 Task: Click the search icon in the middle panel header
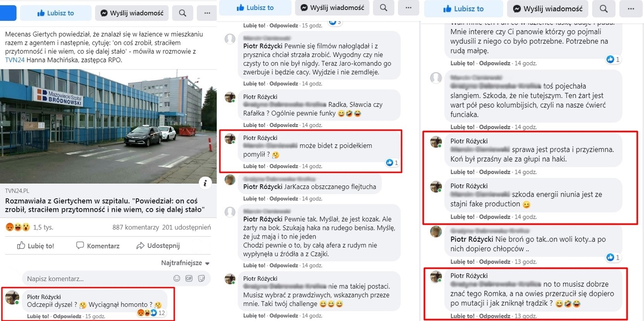click(383, 8)
